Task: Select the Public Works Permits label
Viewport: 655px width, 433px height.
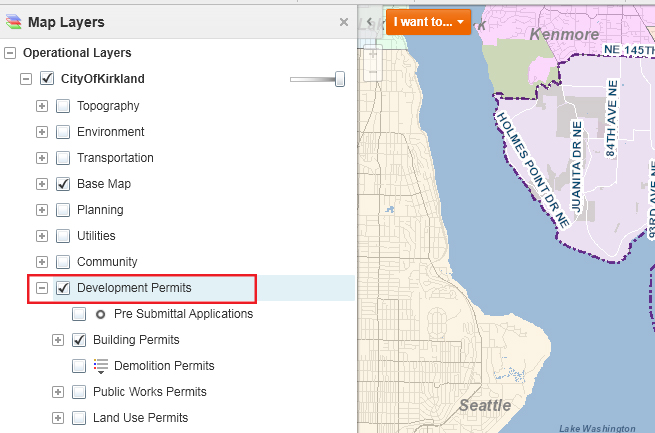Action: pos(149,392)
